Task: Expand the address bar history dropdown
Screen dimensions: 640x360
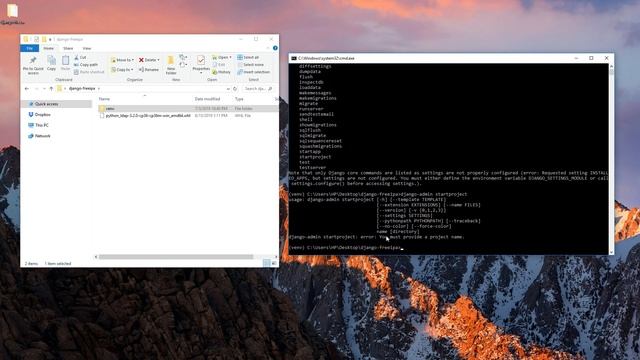Action: 228,89
